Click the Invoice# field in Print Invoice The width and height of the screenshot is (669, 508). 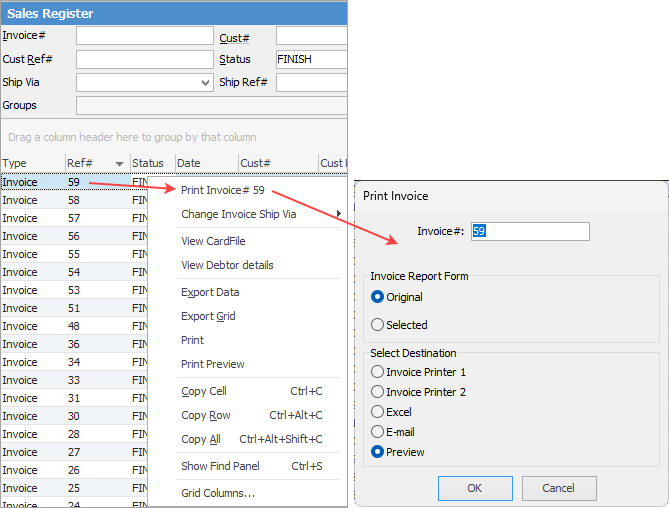530,231
